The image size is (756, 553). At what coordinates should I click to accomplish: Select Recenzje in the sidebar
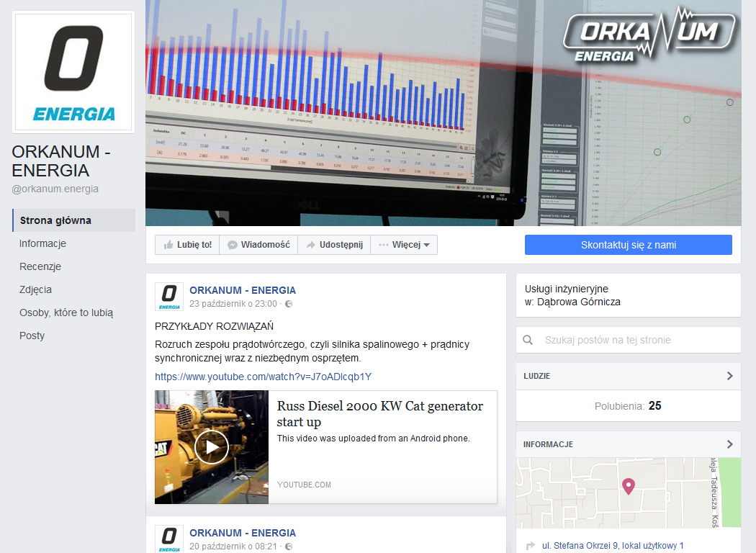pyautogui.click(x=40, y=266)
